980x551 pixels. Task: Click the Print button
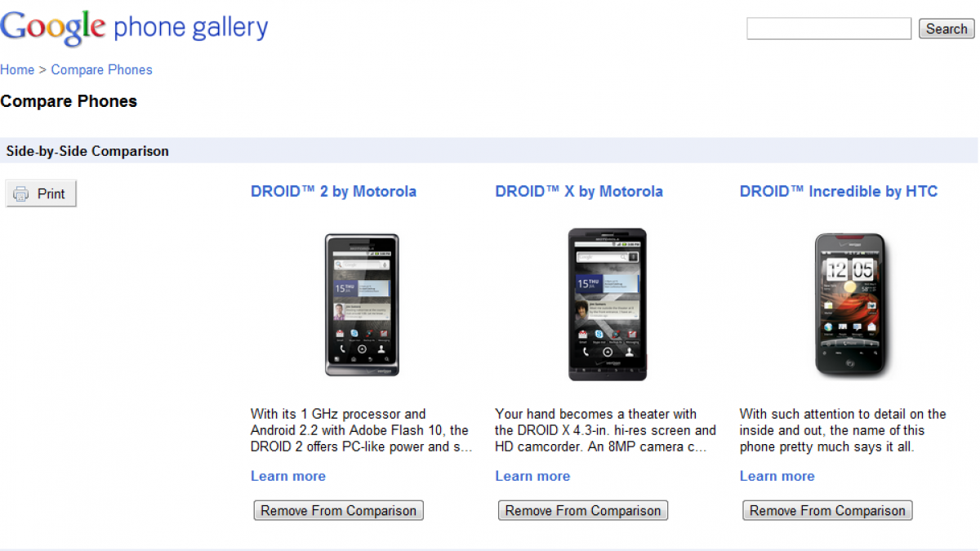pos(41,193)
